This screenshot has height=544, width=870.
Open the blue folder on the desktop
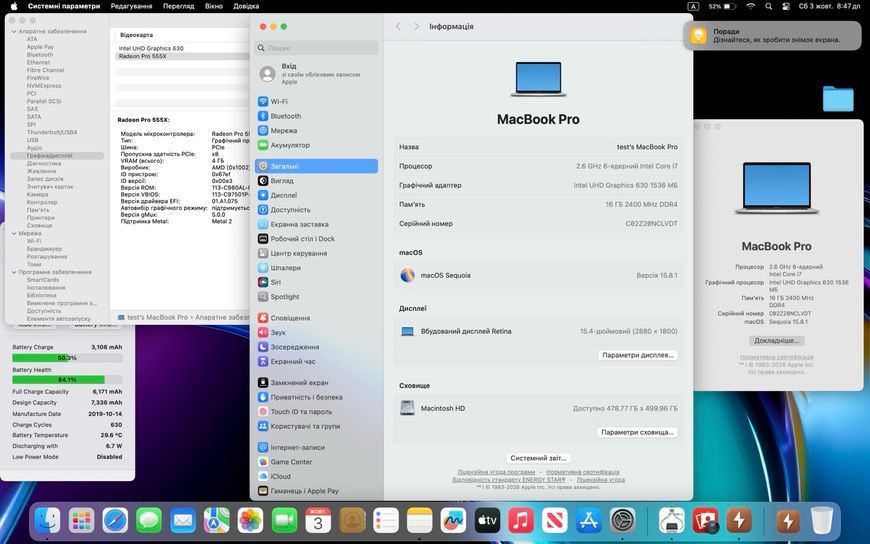pos(838,98)
